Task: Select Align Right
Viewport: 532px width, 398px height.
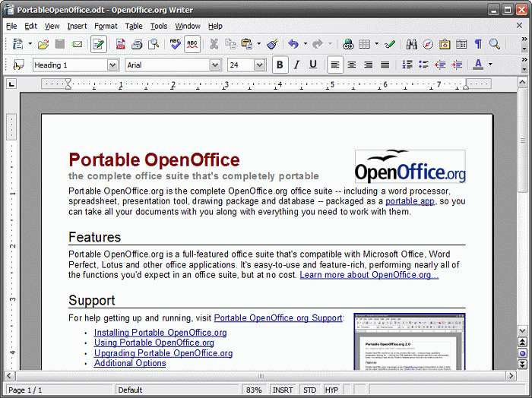Action: 369,65
